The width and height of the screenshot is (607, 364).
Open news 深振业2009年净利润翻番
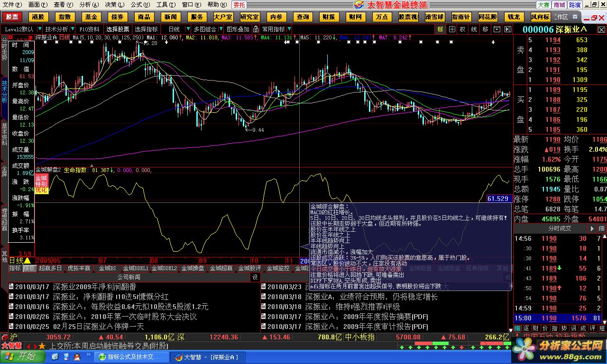point(95,287)
